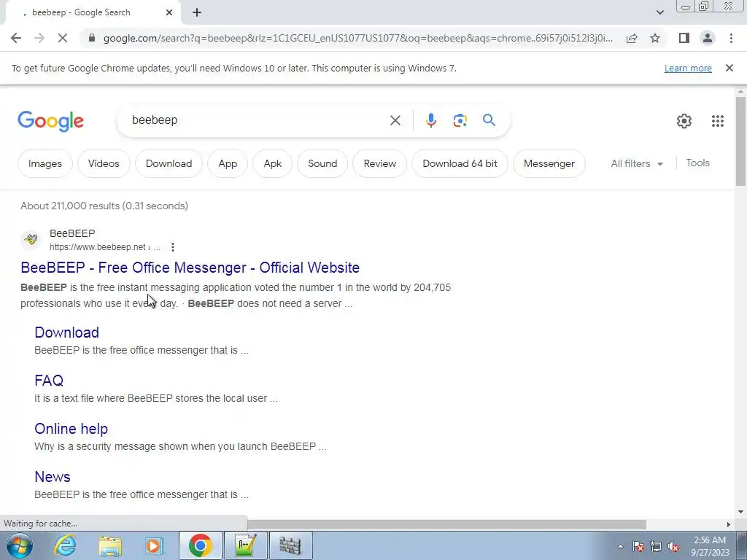
Task: Open Google quick settings gear
Action: [684, 121]
